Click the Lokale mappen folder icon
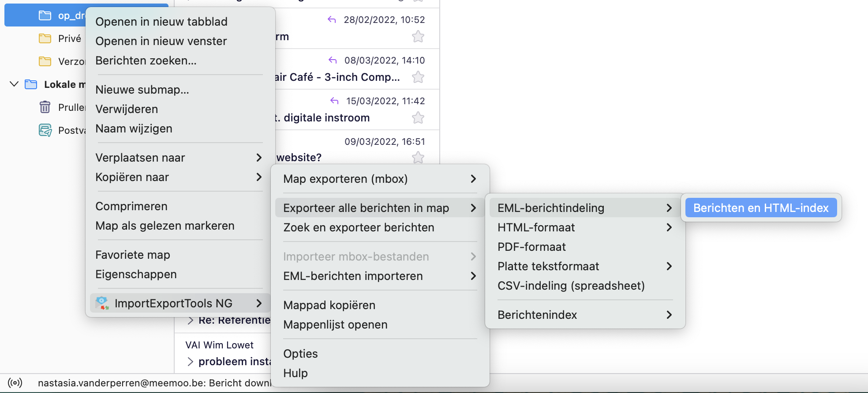The width and height of the screenshot is (868, 393). 31,84
